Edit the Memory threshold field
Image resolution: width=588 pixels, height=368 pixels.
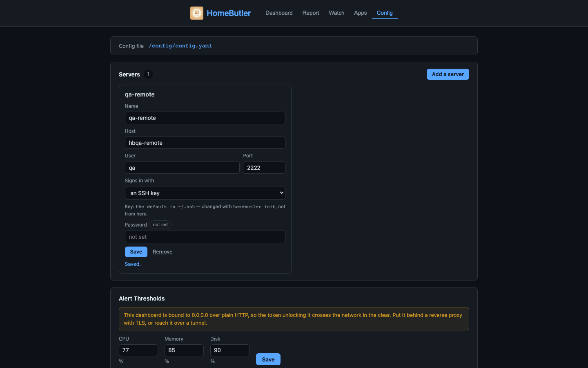coord(184,350)
